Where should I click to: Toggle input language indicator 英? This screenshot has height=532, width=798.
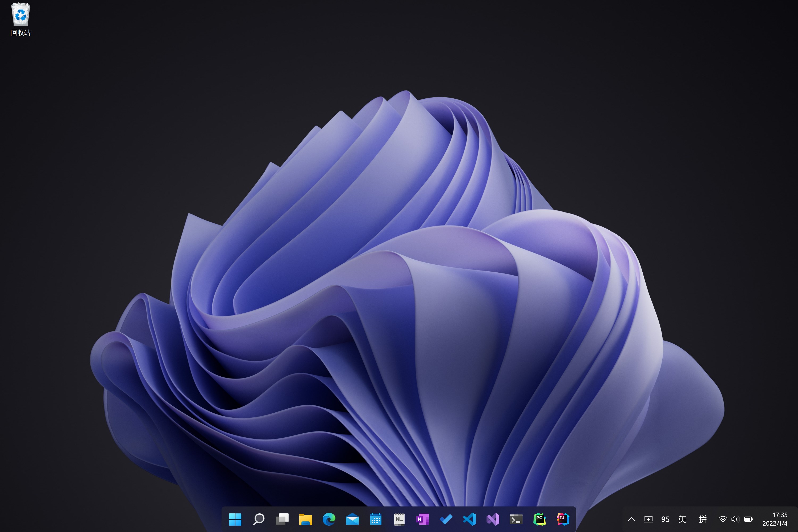point(682,519)
